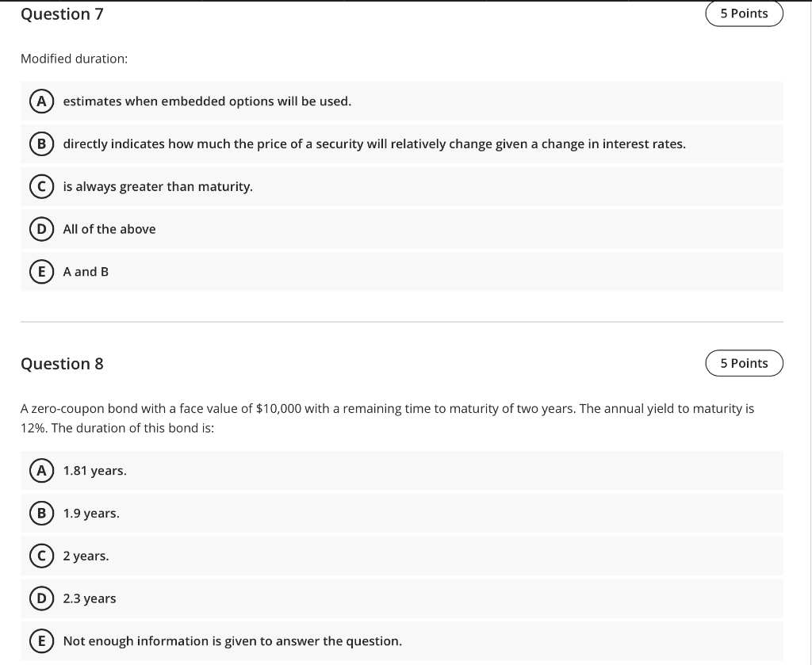
Task: Click the divider between Question 7 and 8
Action: (401, 321)
